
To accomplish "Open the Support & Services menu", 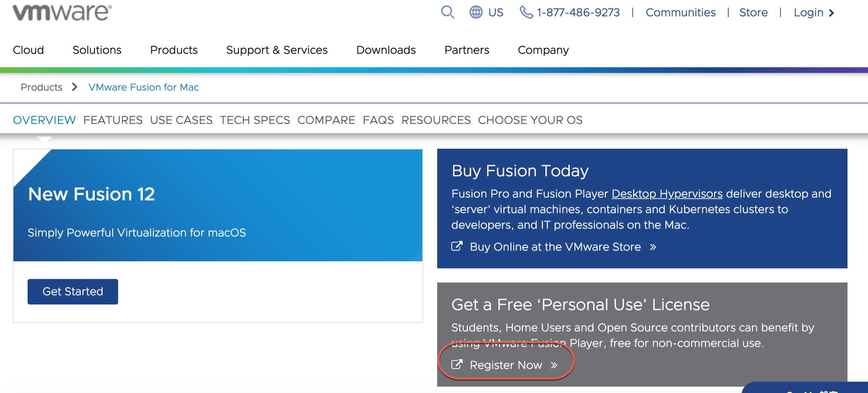I will (277, 50).
